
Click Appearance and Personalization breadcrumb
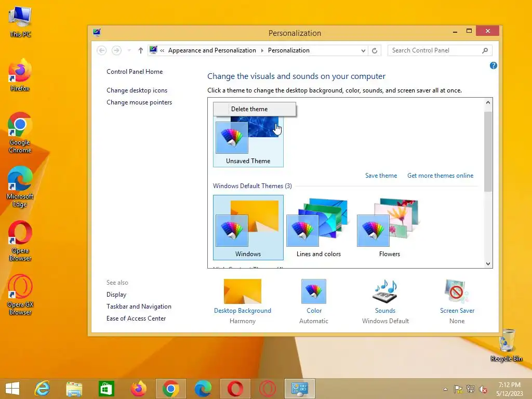pyautogui.click(x=212, y=50)
